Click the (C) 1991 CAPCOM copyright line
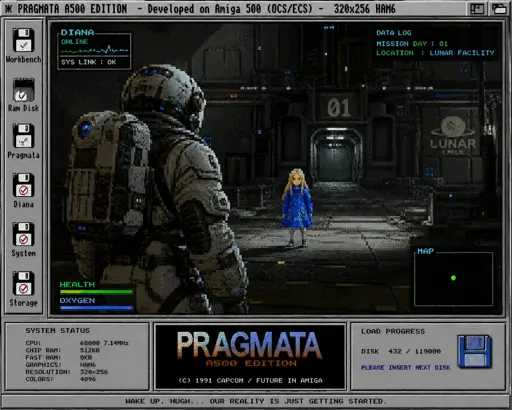This screenshot has height=410, width=512. pyautogui.click(x=250, y=380)
